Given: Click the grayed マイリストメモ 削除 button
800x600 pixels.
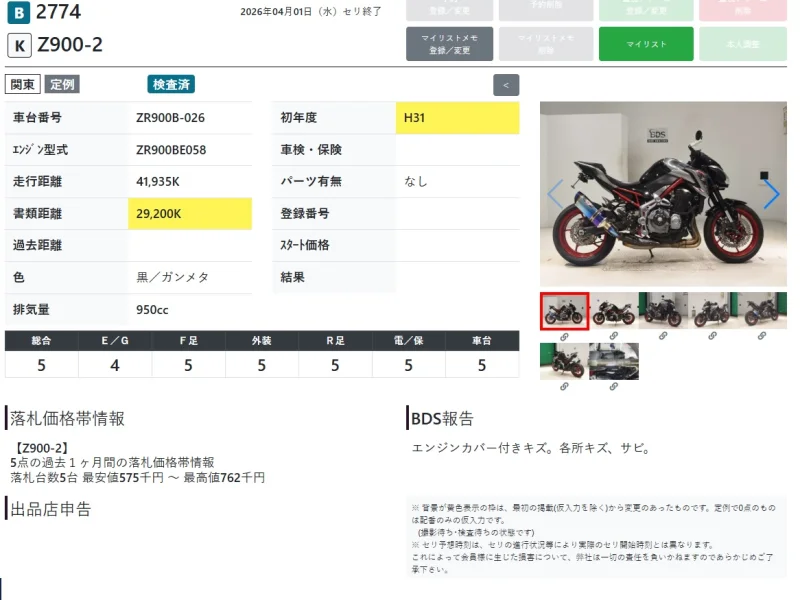Looking at the screenshot, I should [x=546, y=44].
